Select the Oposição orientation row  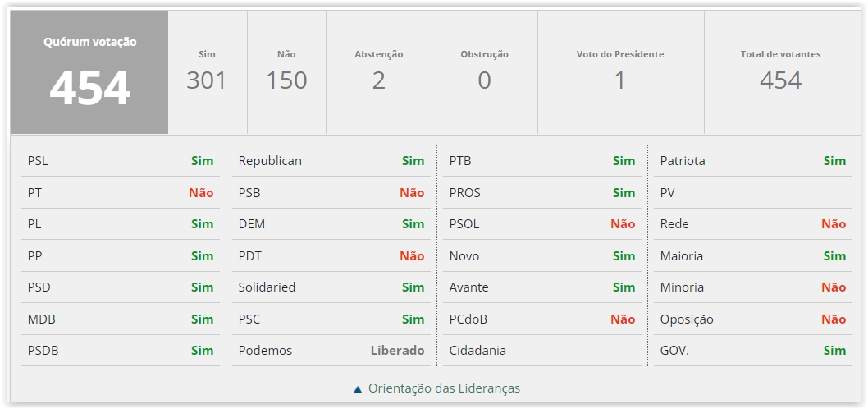click(x=752, y=319)
